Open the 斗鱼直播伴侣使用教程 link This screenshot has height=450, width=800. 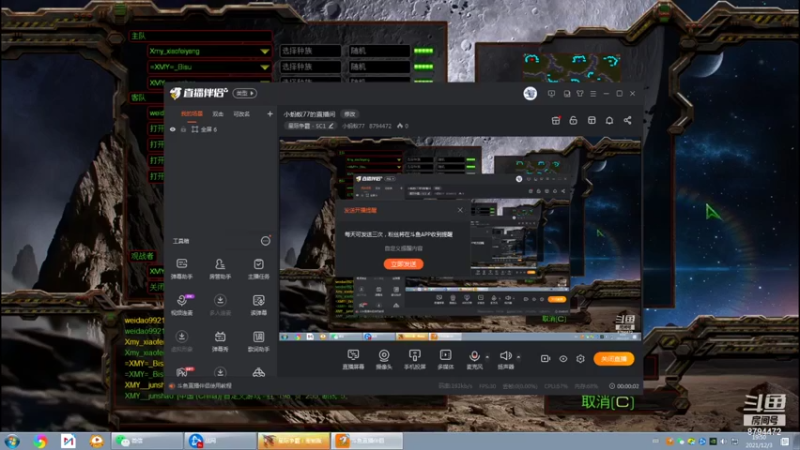coord(204,386)
